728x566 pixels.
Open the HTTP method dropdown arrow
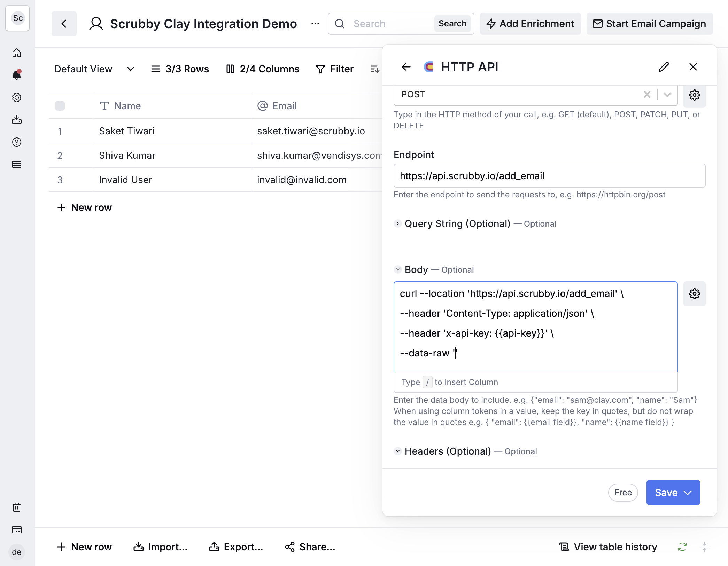pyautogui.click(x=667, y=94)
